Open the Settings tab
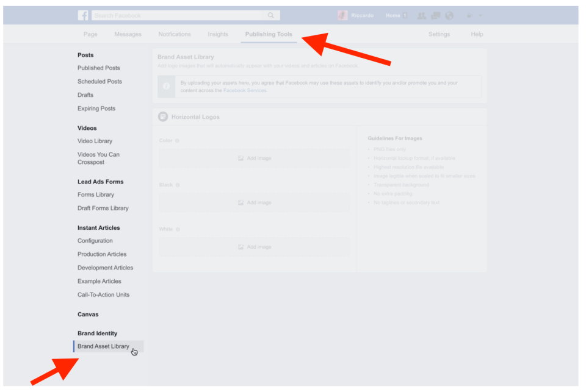 click(x=439, y=34)
